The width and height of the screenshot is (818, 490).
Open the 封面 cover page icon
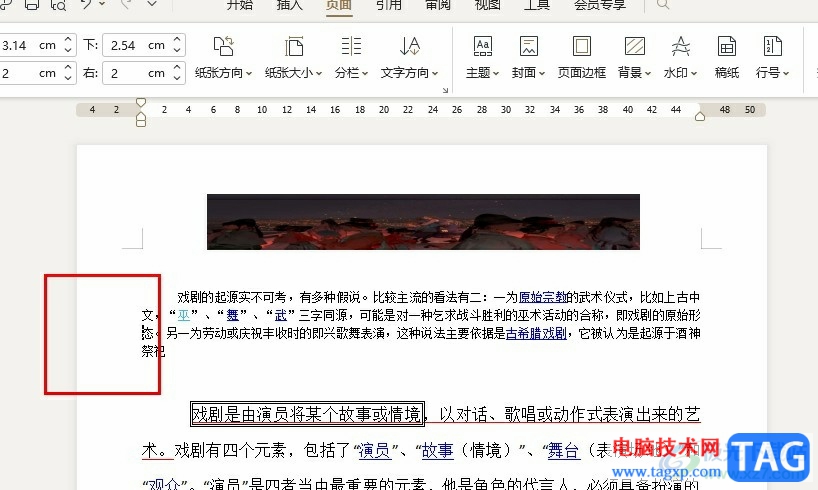[528, 46]
